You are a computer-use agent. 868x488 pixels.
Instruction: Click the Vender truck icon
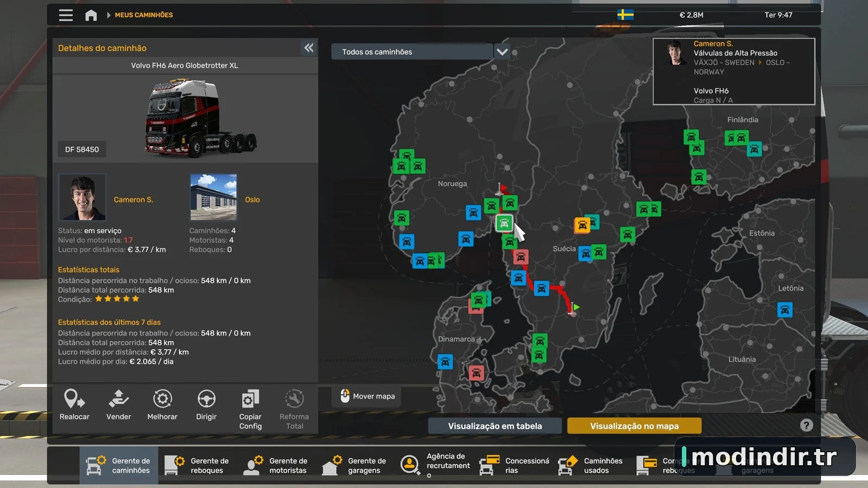118,399
